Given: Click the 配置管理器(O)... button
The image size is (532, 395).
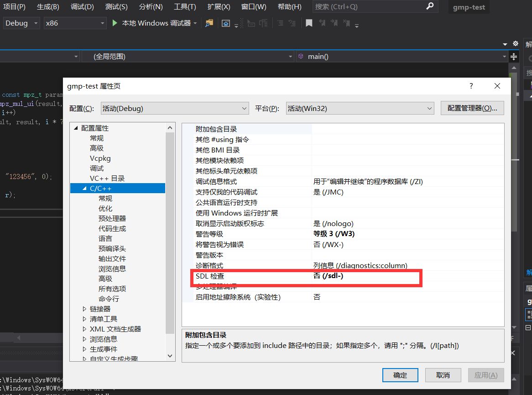Looking at the screenshot, I should 472,108.
